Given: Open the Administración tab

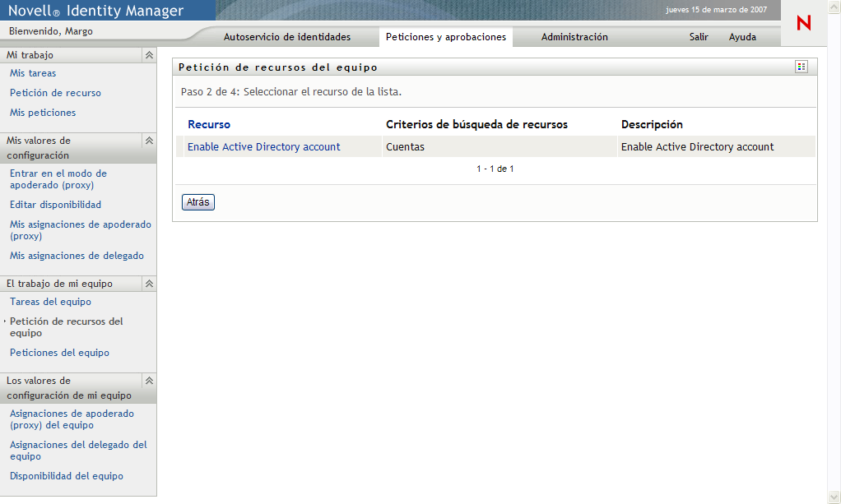Looking at the screenshot, I should [x=574, y=37].
